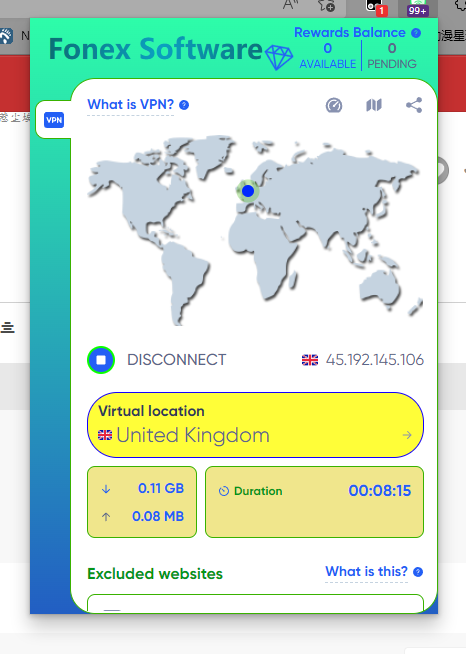Click the DISCONNECT label
The image size is (466, 654).
(176, 360)
